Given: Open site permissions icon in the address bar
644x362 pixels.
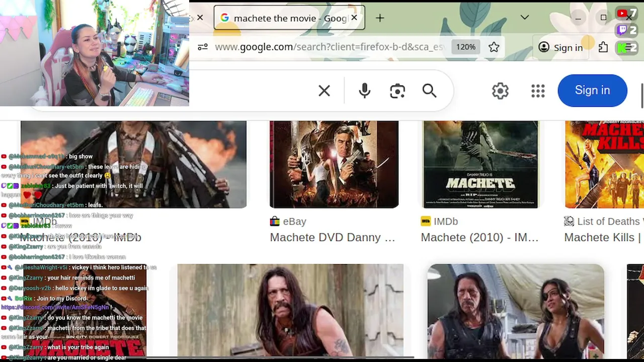Looking at the screenshot, I should point(203,47).
